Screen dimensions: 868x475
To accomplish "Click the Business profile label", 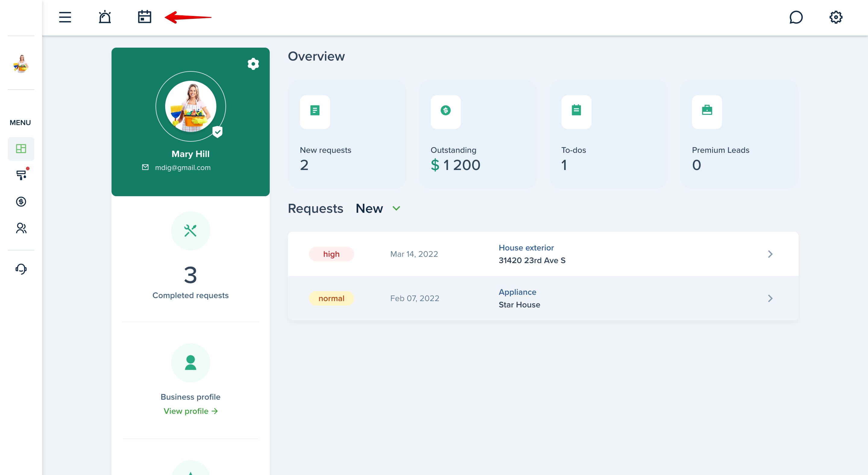I will tap(190, 397).
